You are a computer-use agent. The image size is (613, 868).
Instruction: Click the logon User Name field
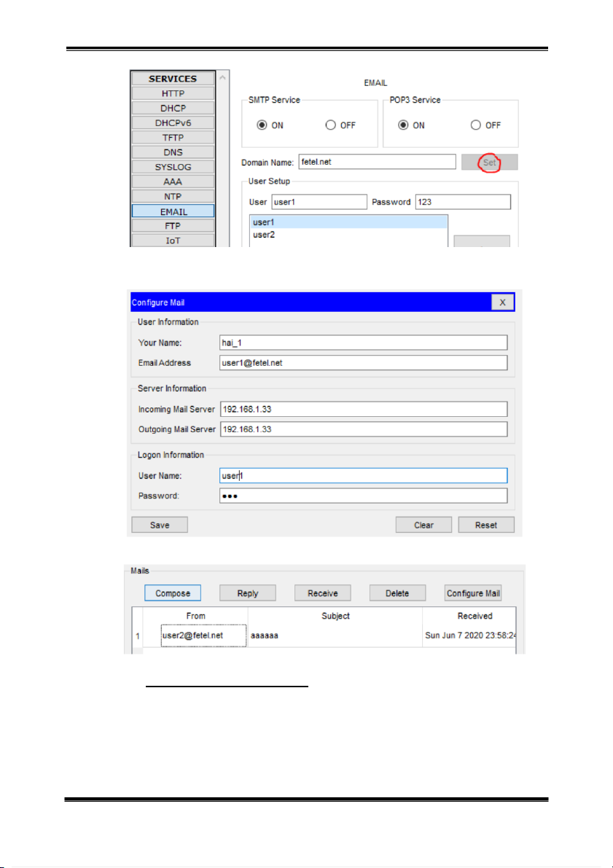pos(363,475)
